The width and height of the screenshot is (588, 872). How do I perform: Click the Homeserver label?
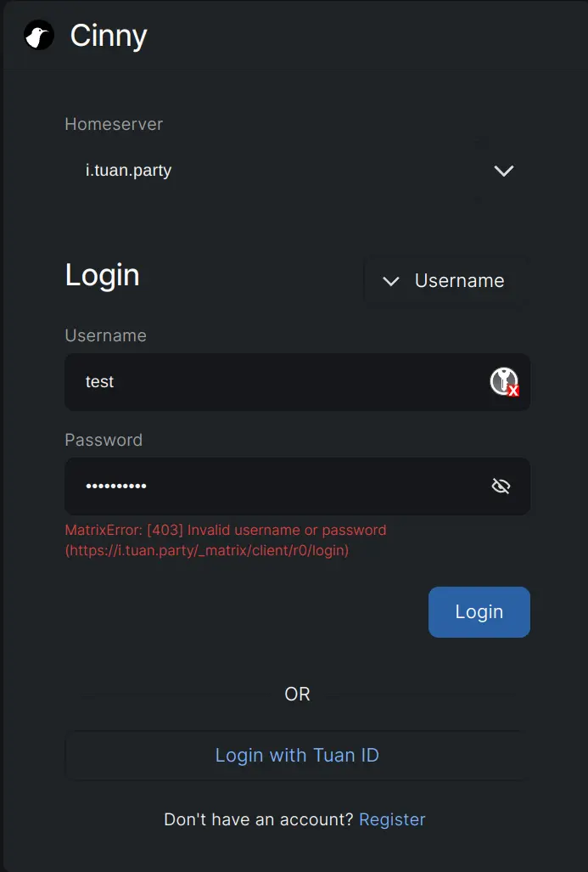click(114, 124)
